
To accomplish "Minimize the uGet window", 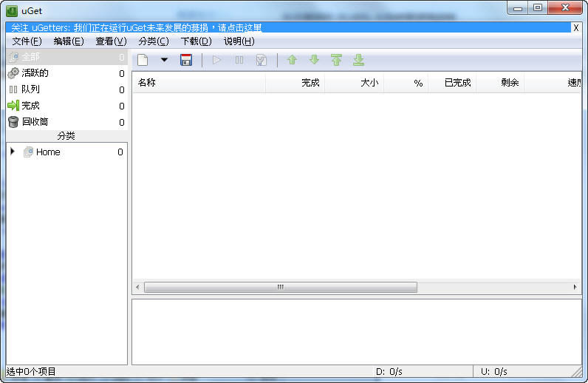I will 518,7.
